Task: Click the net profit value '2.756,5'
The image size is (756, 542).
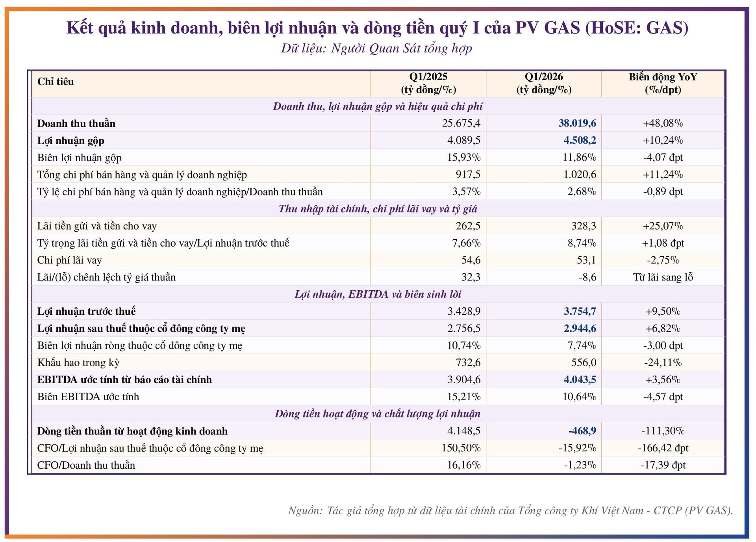Action: (464, 329)
